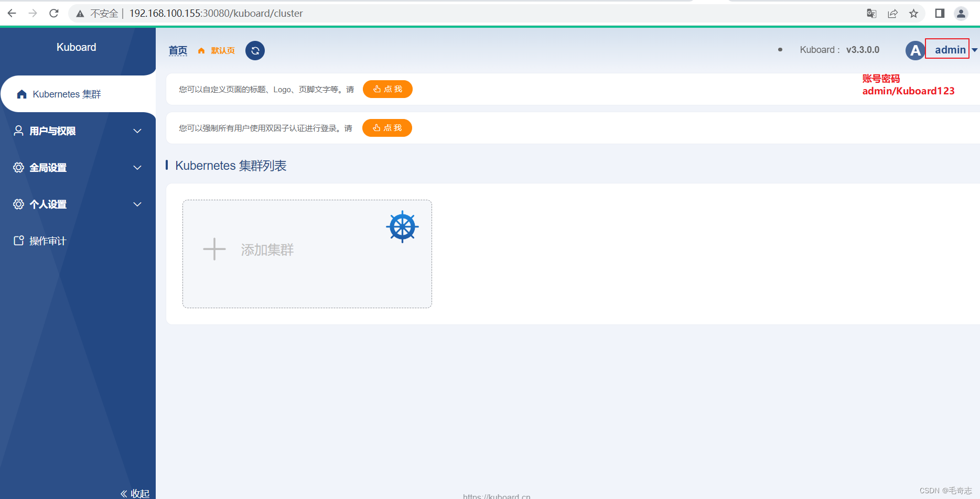
Task: Click the round refresh button in header
Action: click(x=255, y=50)
